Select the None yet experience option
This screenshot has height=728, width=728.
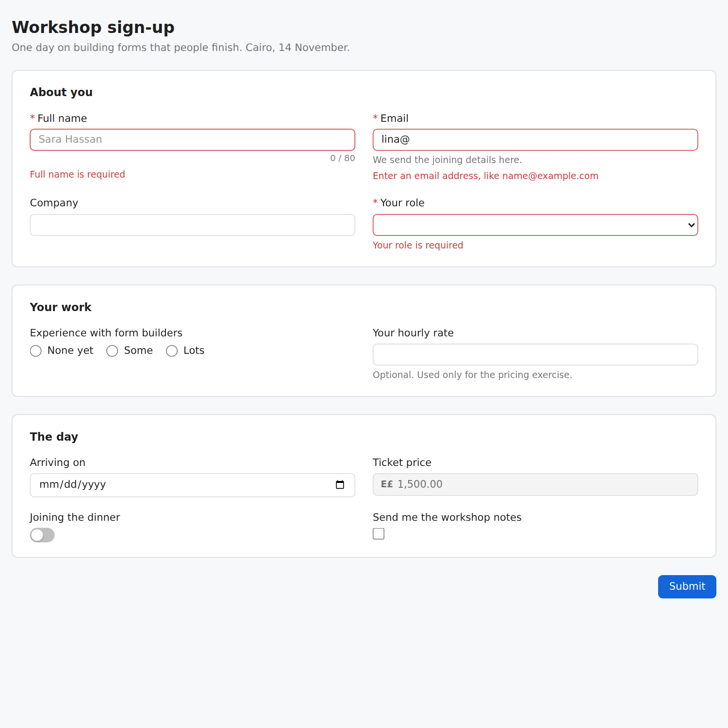pos(36,351)
